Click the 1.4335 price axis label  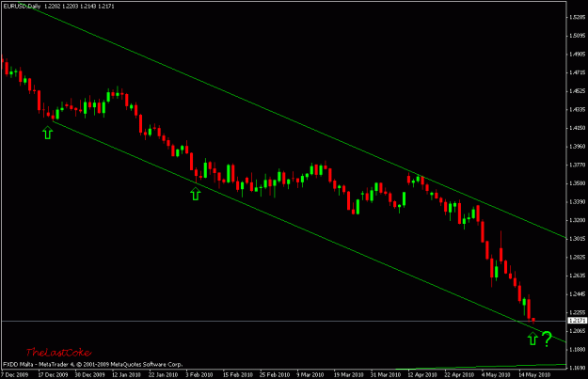577,109
